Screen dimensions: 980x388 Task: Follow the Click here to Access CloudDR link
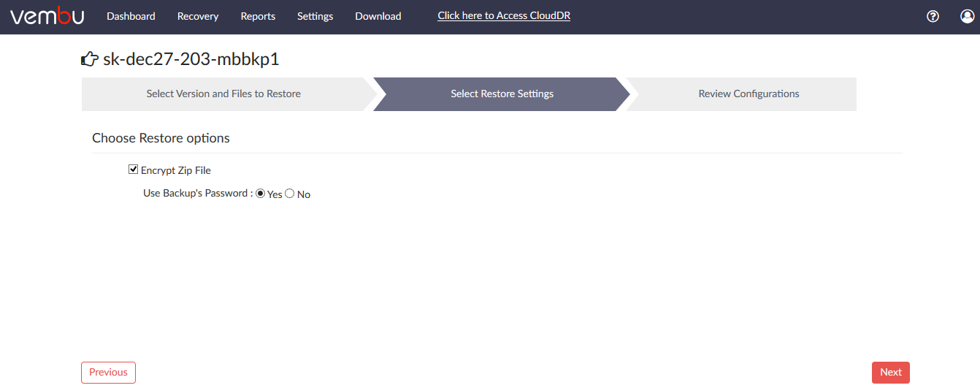(504, 15)
